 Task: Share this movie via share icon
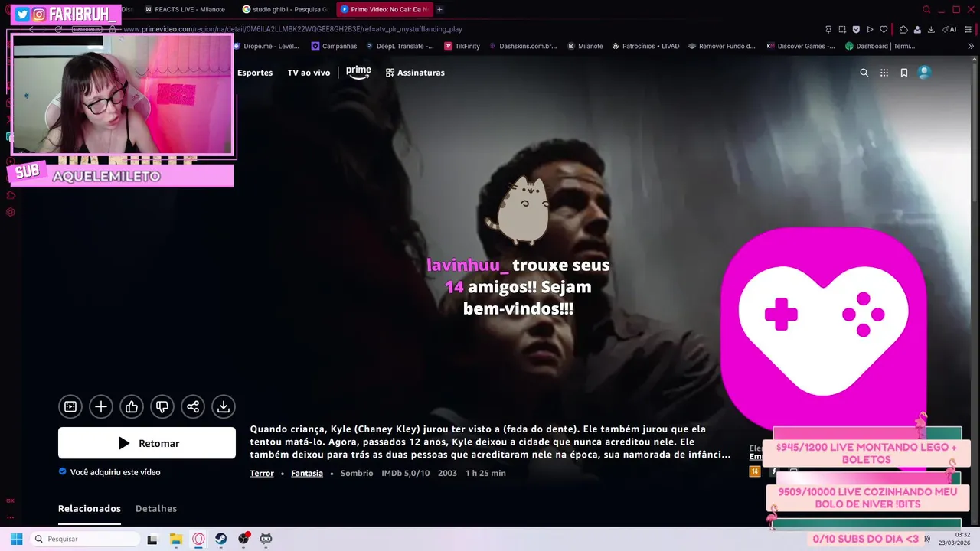click(x=193, y=407)
